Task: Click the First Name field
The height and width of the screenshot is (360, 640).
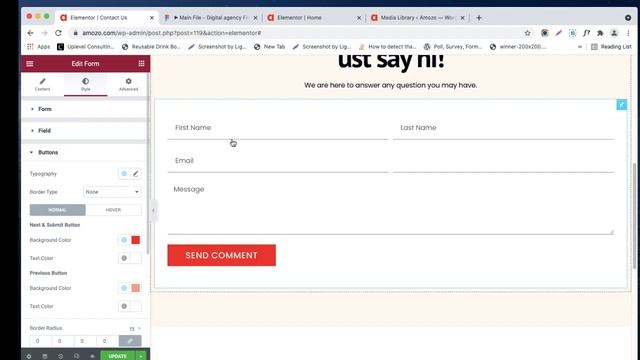Action: [278, 128]
